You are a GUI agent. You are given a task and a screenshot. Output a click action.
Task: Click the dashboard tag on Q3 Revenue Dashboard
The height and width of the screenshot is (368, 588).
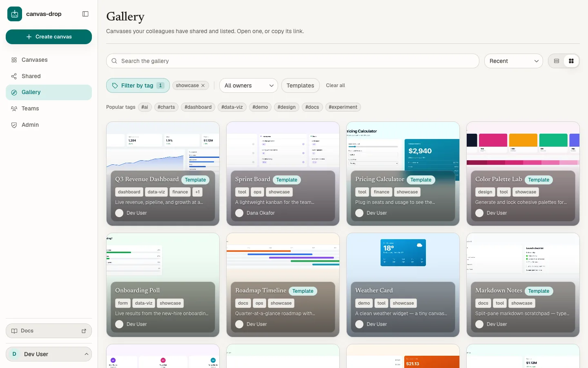point(129,192)
